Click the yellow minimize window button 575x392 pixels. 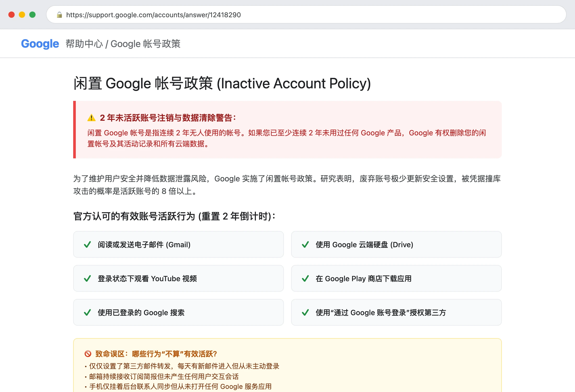click(x=22, y=15)
